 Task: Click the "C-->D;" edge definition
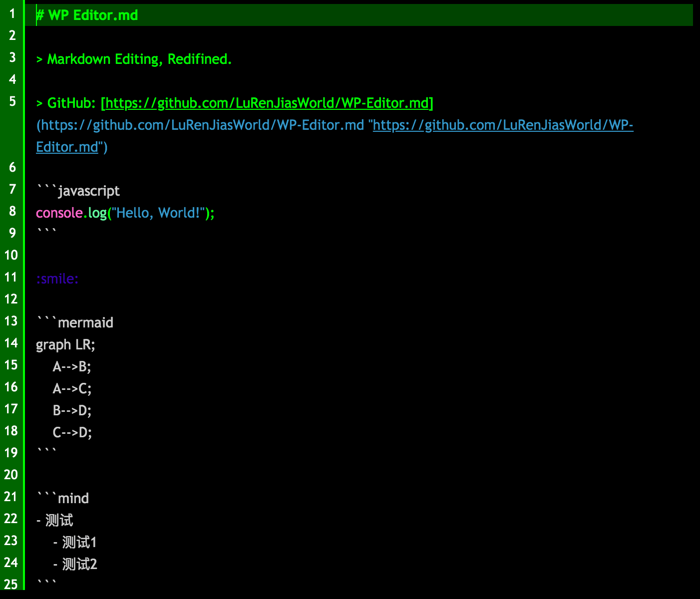click(x=72, y=432)
